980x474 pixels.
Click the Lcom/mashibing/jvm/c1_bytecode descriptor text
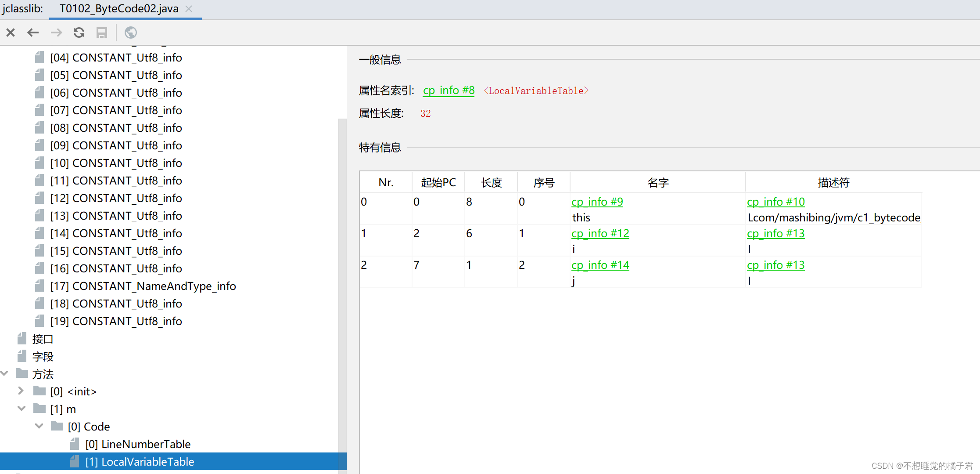point(834,217)
